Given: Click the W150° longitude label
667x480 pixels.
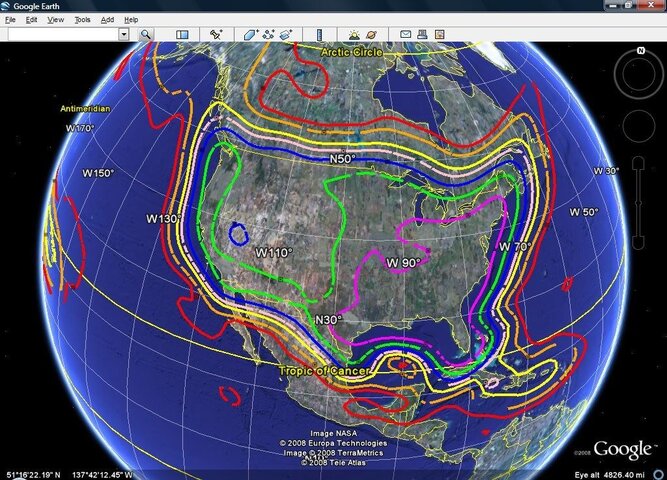Looking at the screenshot, I should coord(98,173).
